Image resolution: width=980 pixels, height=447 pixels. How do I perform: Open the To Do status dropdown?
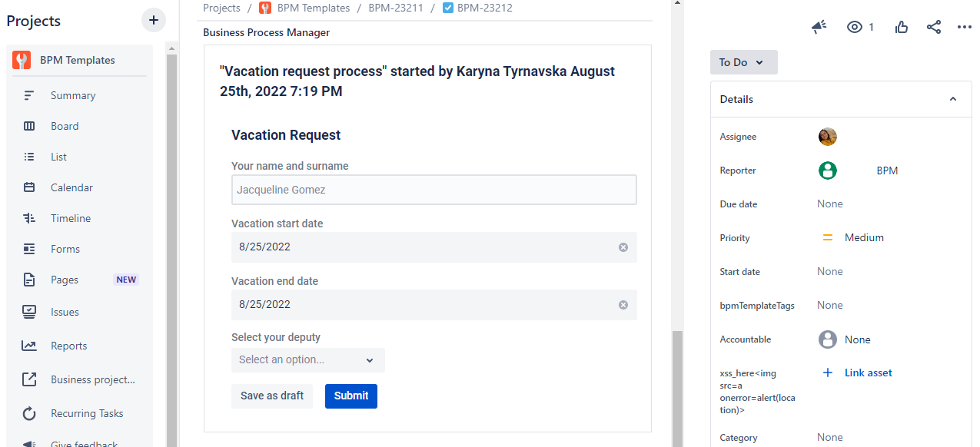click(x=744, y=62)
